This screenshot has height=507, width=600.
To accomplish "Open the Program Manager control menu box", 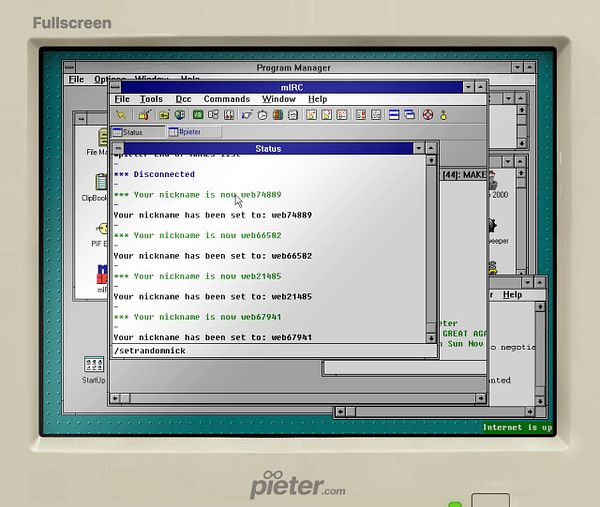I will click(69, 67).
